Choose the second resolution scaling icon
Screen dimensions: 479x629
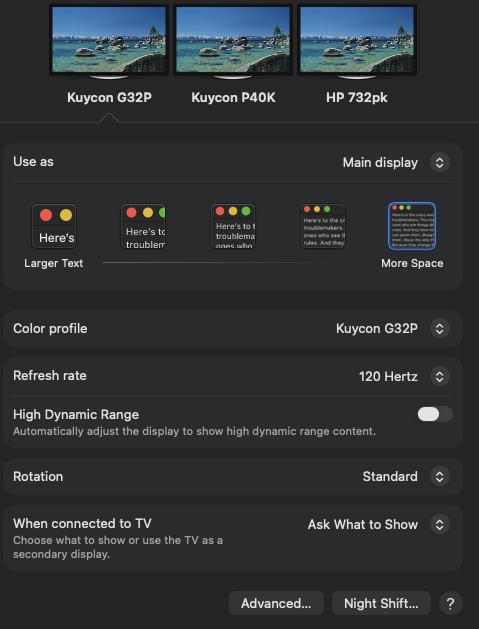(143, 226)
